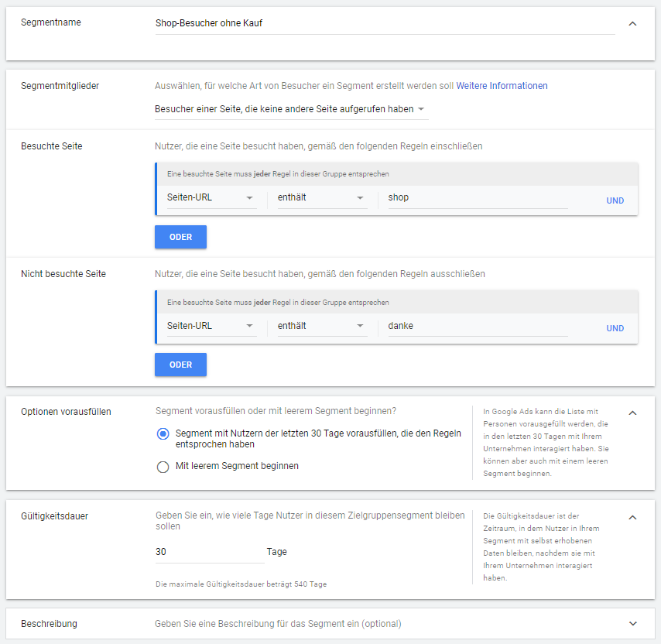Click the ODER button under Besuchte Seite

180,237
